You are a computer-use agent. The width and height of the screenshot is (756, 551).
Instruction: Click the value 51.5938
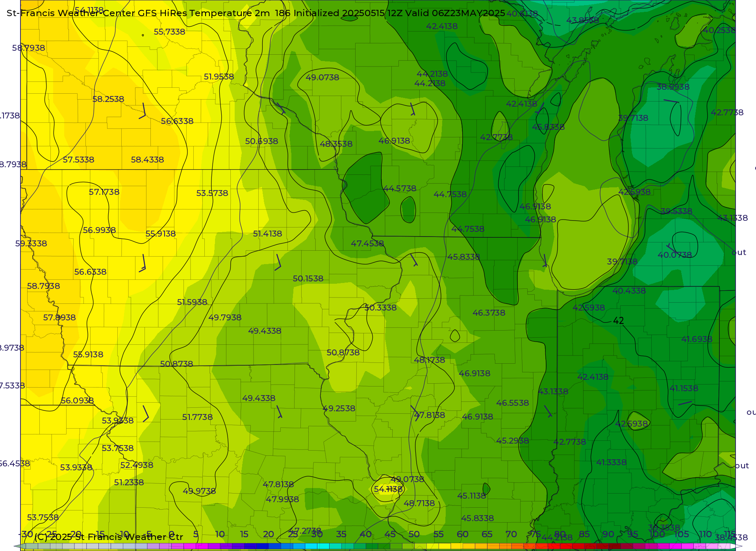(192, 302)
